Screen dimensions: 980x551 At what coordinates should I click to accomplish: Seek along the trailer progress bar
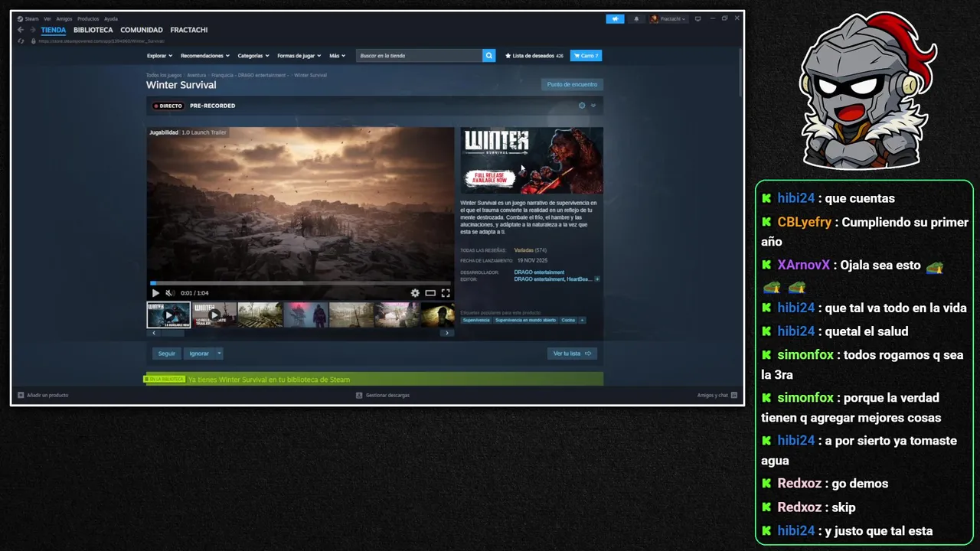pyautogui.click(x=301, y=283)
